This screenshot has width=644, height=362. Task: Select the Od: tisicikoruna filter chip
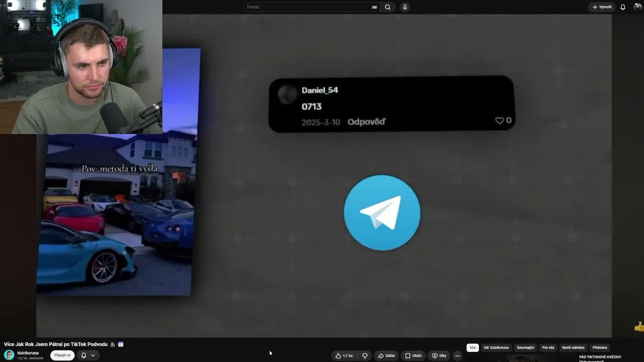click(496, 347)
